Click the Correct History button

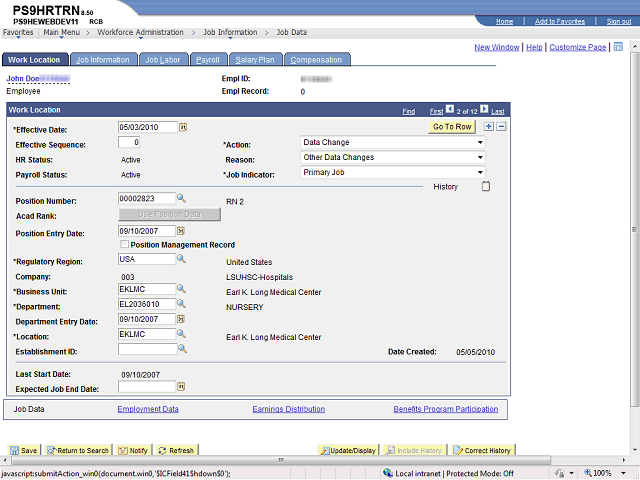(482, 450)
